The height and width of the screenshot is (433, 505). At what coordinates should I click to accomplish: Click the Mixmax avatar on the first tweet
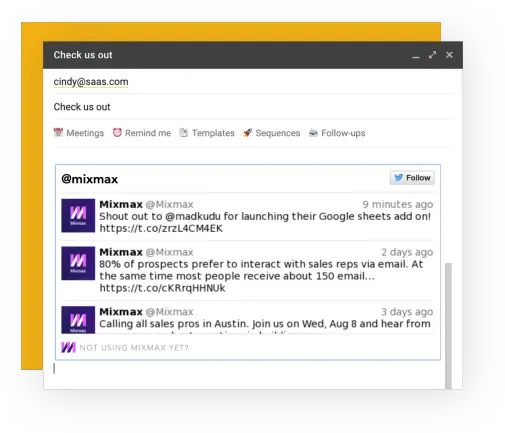(78, 215)
